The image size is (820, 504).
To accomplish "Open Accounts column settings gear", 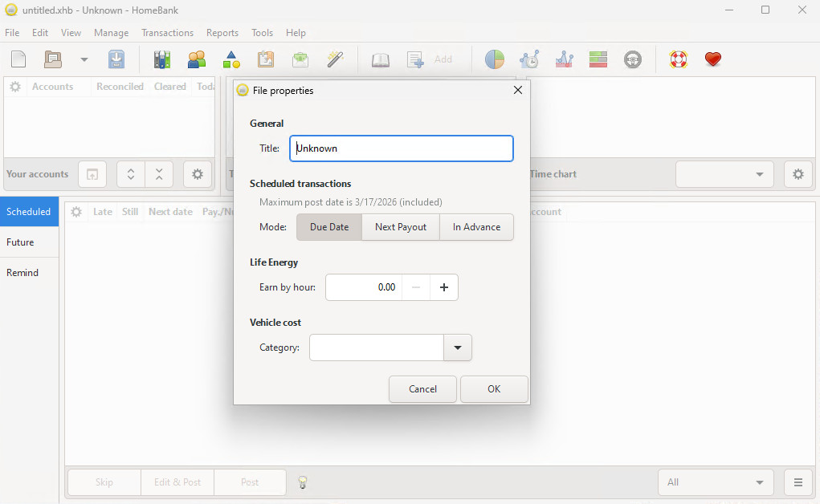I will pyautogui.click(x=15, y=87).
